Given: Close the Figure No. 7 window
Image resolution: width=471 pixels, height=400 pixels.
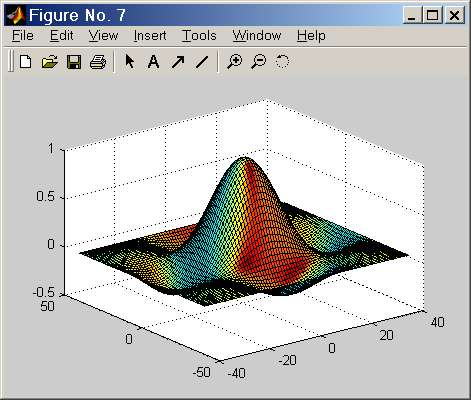Looking at the screenshot, I should [x=454, y=15].
